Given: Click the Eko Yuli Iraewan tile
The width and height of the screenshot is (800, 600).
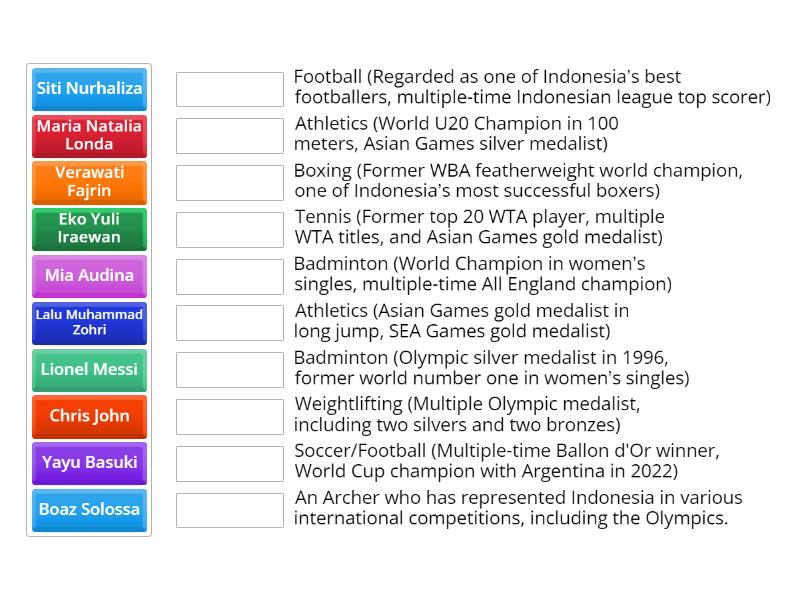Looking at the screenshot, I should point(89,229).
